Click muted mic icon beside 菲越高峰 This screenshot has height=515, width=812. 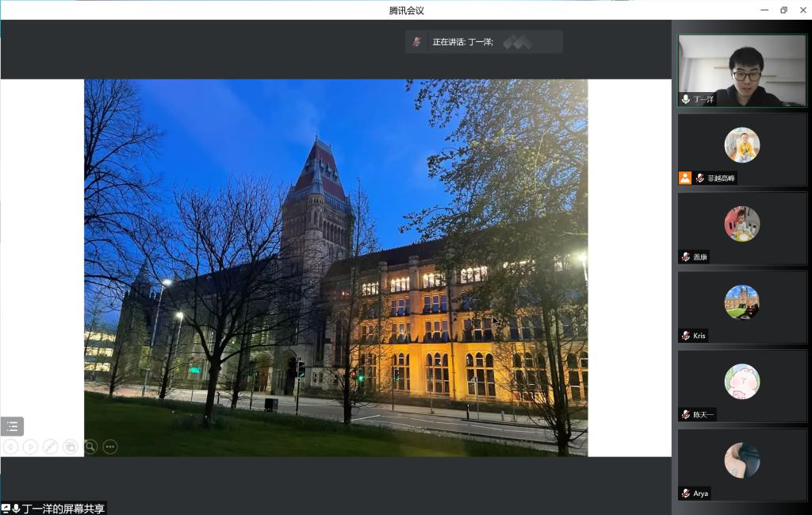coord(699,178)
